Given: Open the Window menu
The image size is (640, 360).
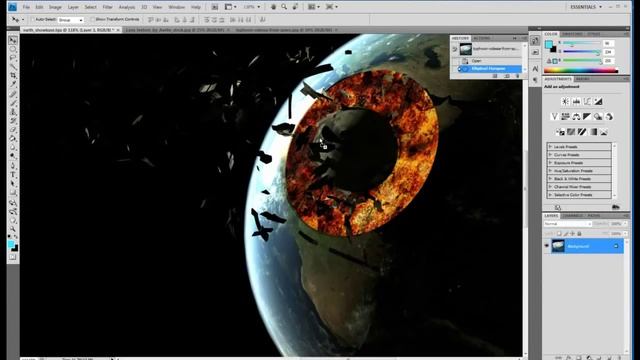Looking at the screenshot, I should [176, 7].
